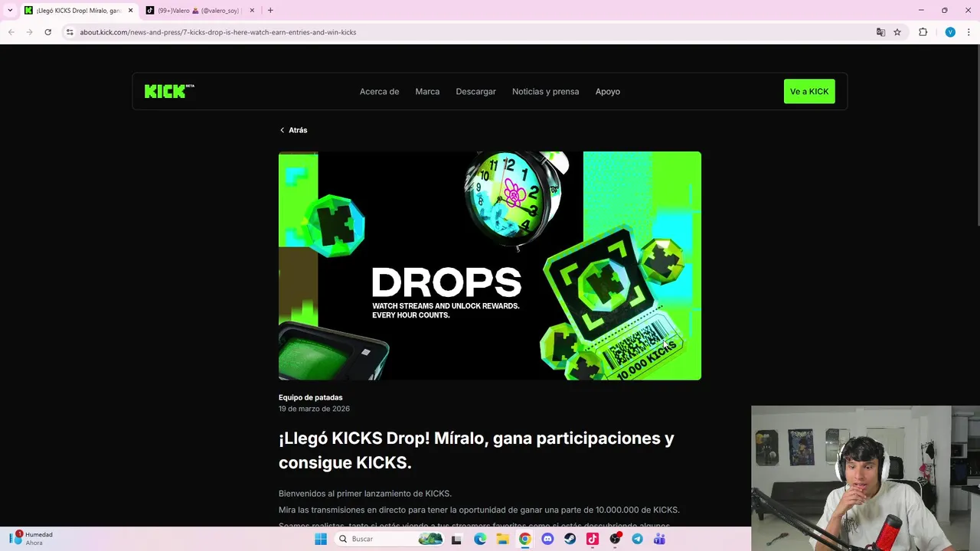The width and height of the screenshot is (980, 551).
Task: Launch Microsoft Edge from taskbar
Action: (x=480, y=539)
